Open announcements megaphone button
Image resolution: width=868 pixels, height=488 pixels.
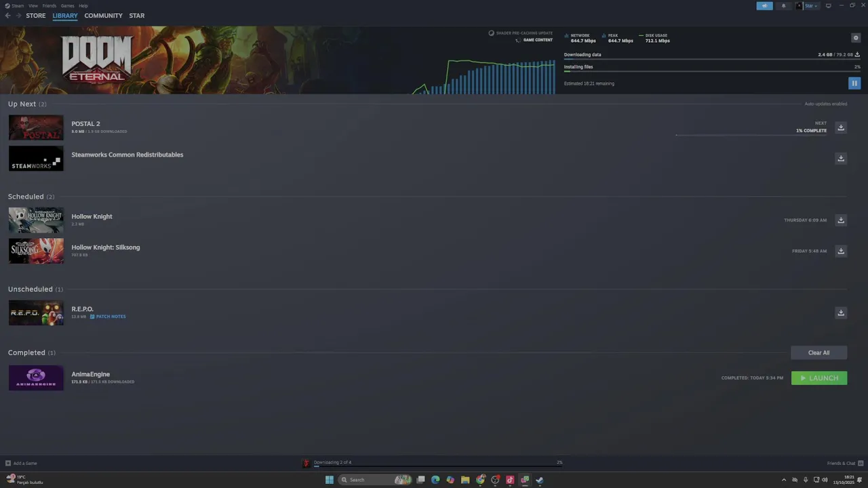point(764,5)
